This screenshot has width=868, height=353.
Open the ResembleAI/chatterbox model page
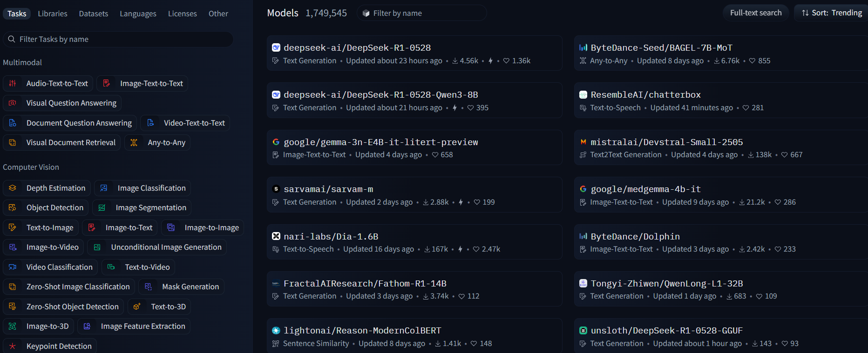[721, 100]
